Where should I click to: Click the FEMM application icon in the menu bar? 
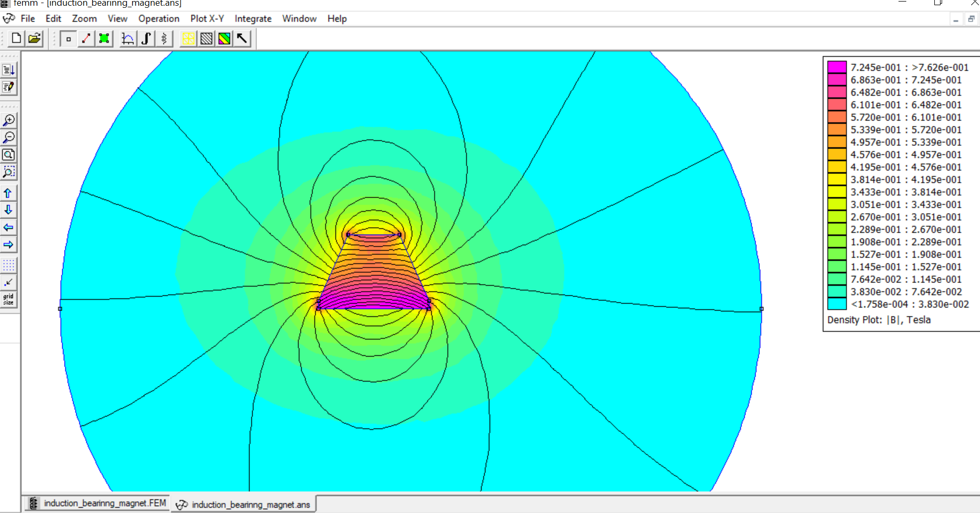point(9,19)
